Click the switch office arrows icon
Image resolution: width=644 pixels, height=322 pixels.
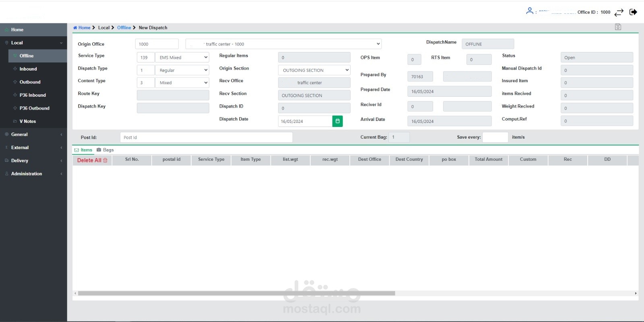click(619, 12)
